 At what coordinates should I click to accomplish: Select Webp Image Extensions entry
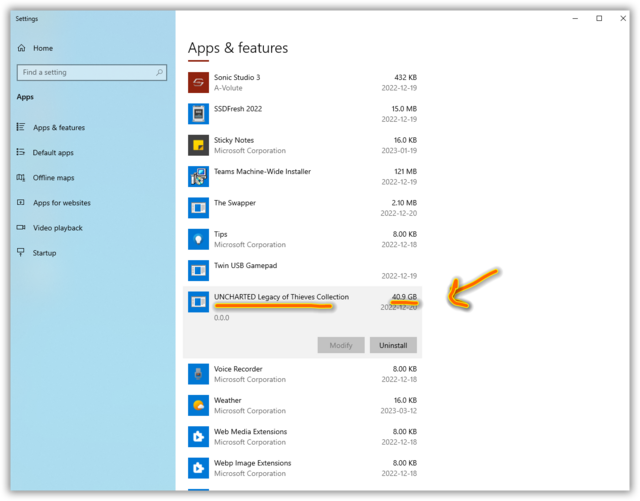click(x=302, y=468)
